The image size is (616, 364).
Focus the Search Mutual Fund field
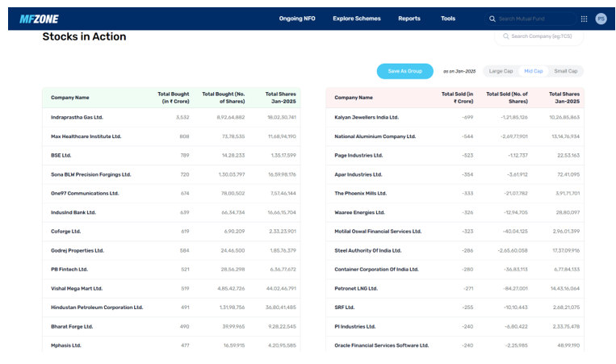(530, 19)
